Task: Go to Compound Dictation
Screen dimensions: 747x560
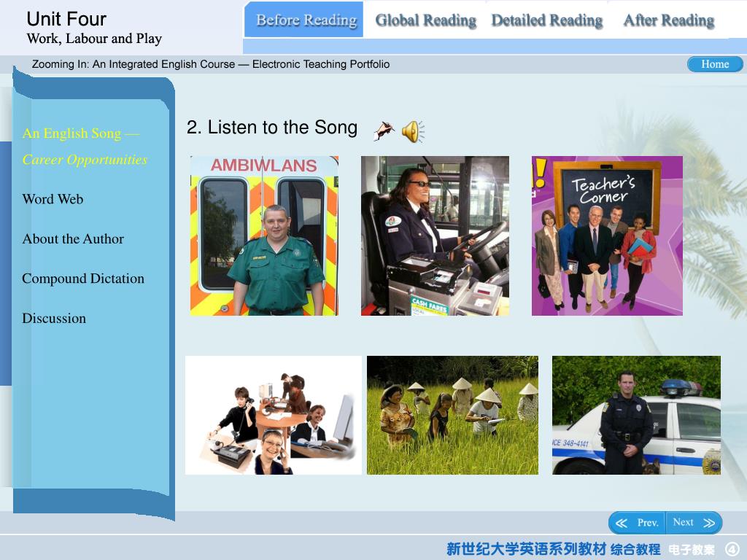Action: tap(83, 279)
